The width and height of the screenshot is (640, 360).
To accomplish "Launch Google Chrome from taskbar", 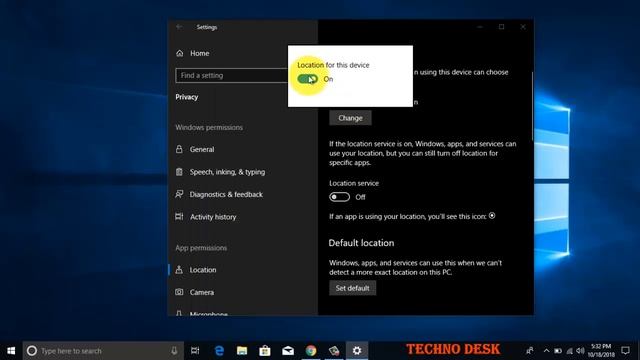I will 311,351.
